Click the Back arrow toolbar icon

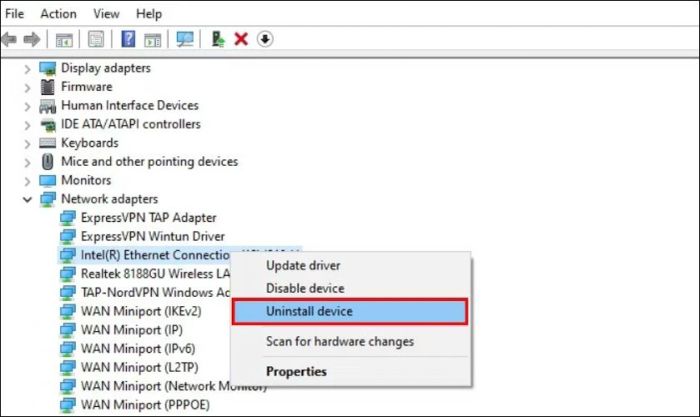[x=9, y=39]
